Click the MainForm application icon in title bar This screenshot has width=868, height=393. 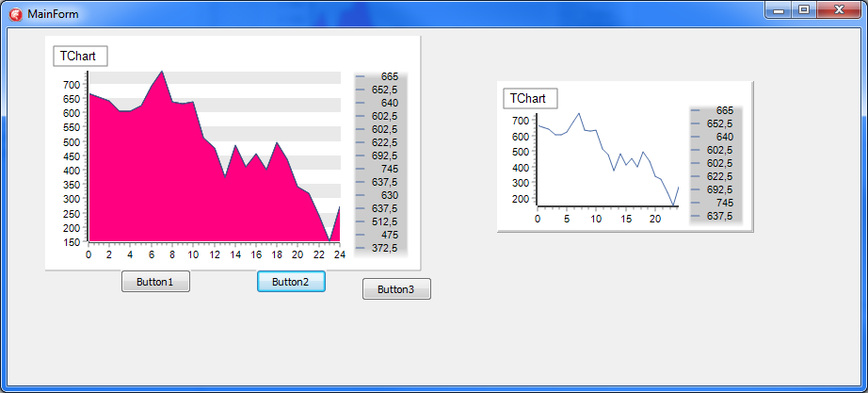tap(17, 14)
